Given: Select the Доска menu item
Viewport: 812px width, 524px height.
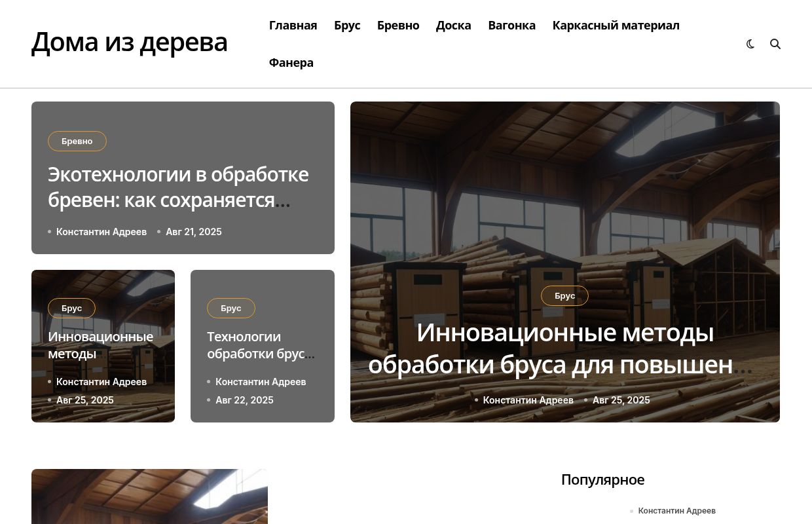Looking at the screenshot, I should point(453,25).
